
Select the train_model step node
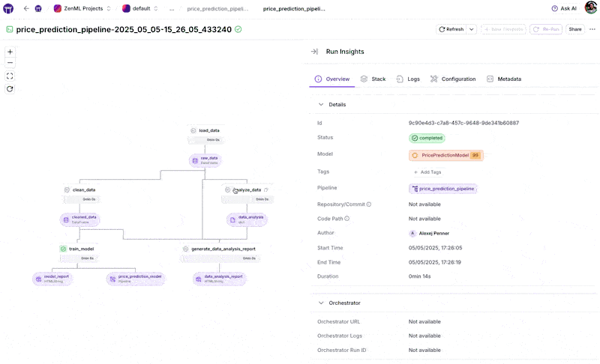click(76, 249)
